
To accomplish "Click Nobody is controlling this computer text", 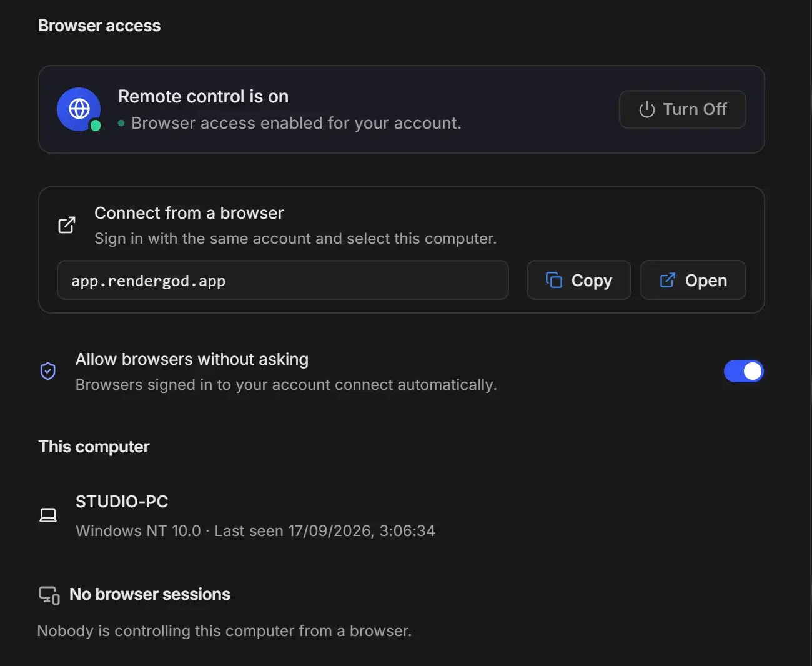I will (224, 631).
